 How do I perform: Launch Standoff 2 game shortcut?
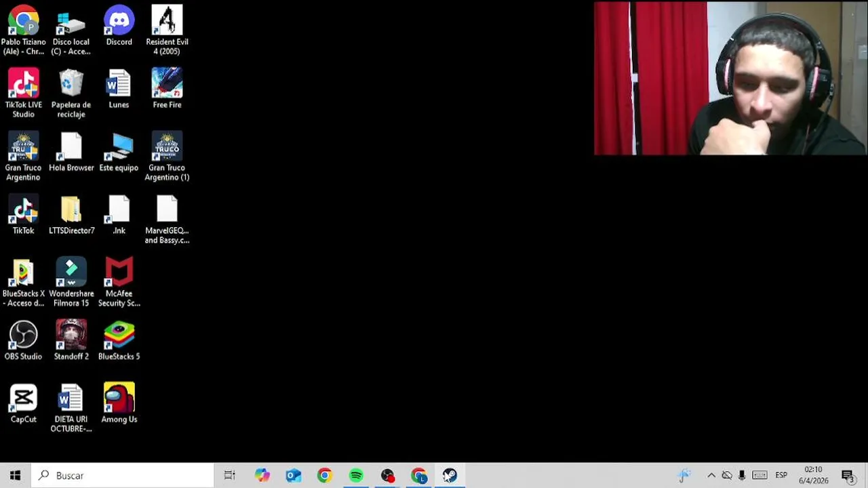[71, 341]
